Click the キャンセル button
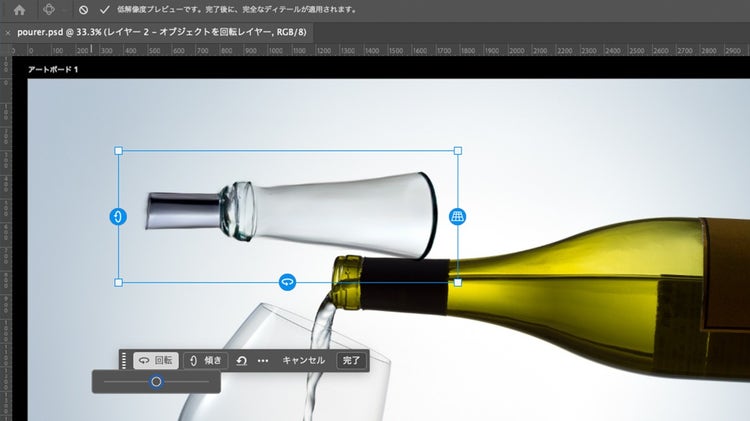 click(x=304, y=360)
